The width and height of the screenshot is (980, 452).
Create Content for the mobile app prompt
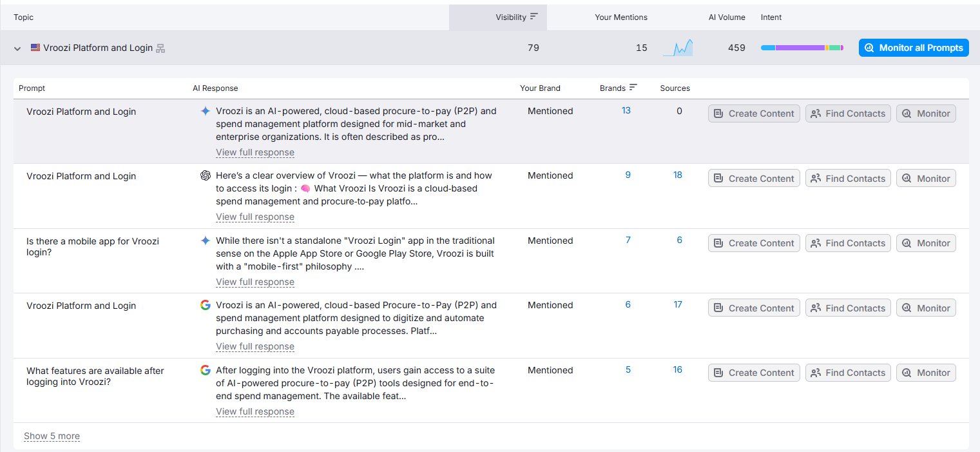(754, 243)
